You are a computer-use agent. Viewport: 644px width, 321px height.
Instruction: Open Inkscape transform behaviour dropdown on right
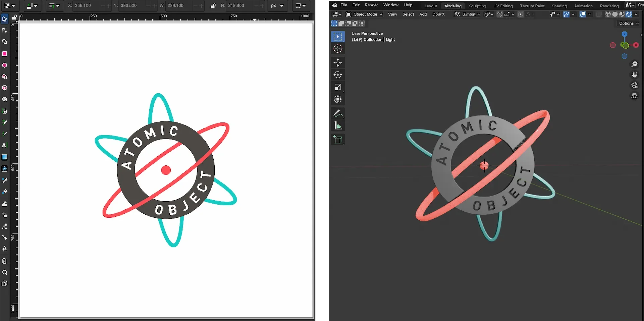tap(301, 6)
